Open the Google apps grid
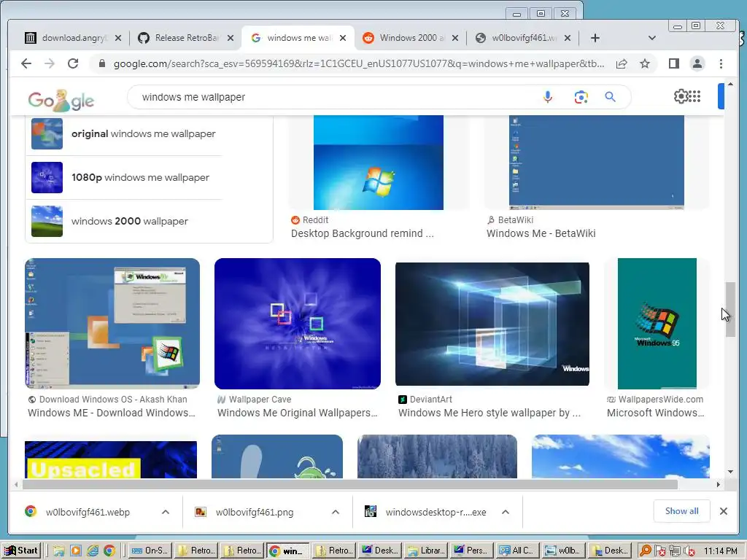The image size is (747, 560). [695, 97]
